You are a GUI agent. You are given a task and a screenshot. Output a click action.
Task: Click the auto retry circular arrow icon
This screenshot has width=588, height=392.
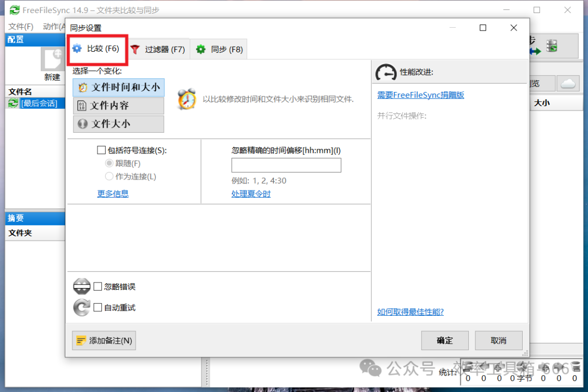(82, 308)
